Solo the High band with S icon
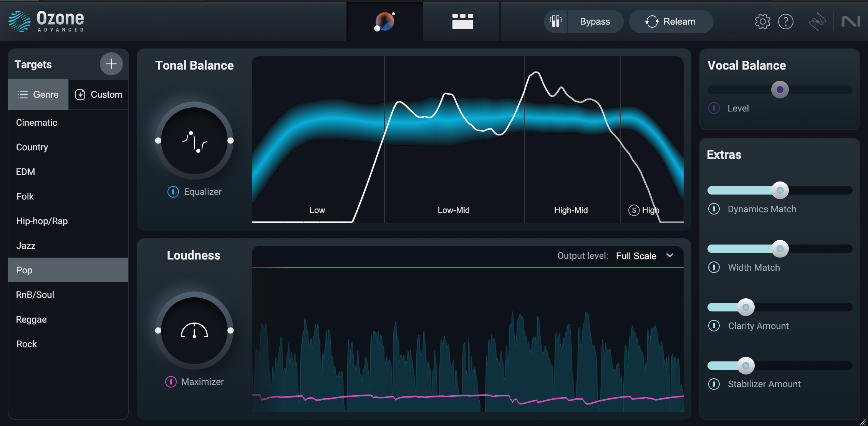This screenshot has height=426, width=868. 634,210
